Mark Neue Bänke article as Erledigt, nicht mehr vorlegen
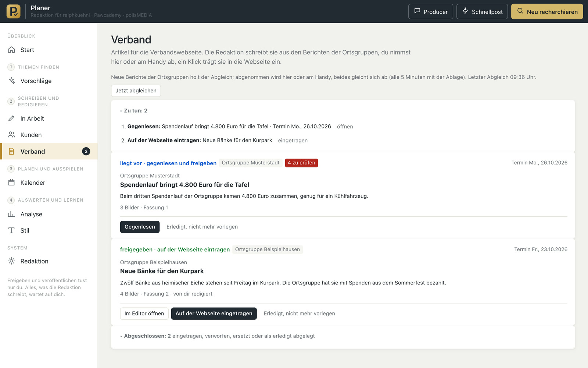Screen dimensions: 588x368 (x=300, y=314)
